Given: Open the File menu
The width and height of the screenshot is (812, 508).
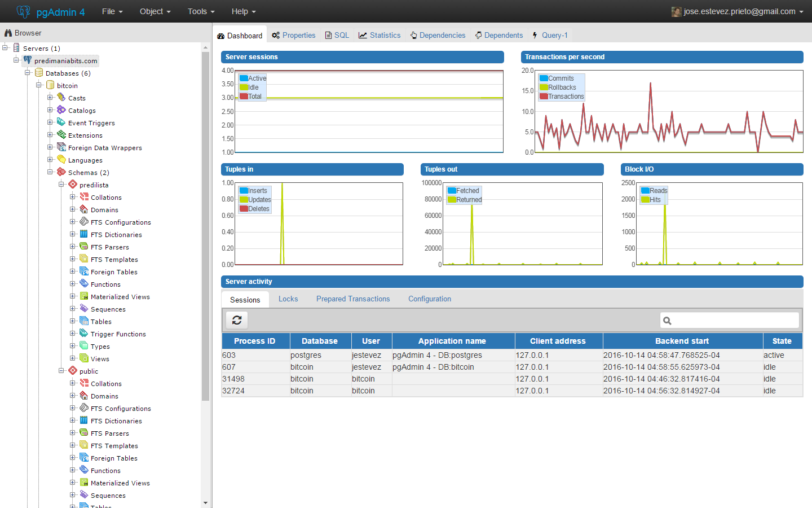Looking at the screenshot, I should pos(112,11).
